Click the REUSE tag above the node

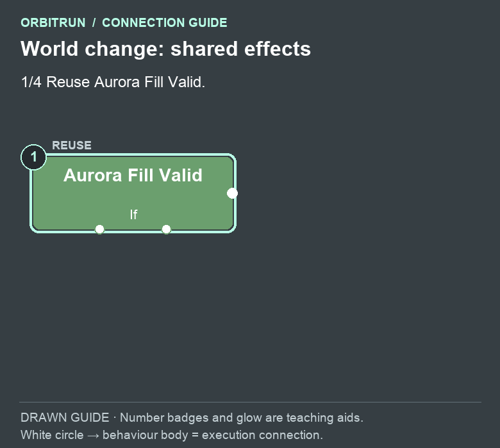click(72, 145)
